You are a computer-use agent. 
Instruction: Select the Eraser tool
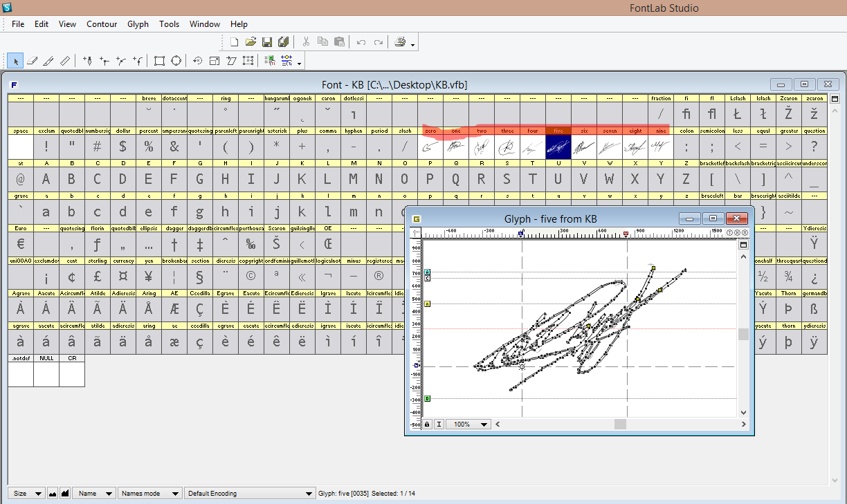pos(32,61)
